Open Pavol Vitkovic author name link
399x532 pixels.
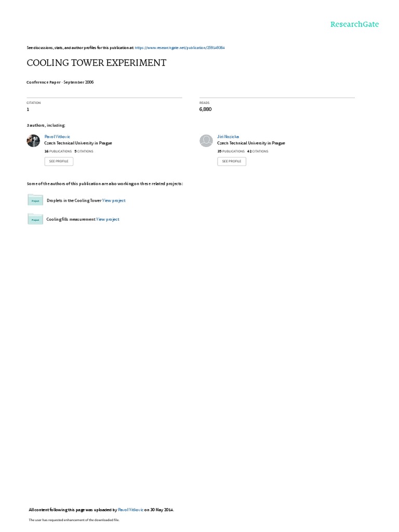pyautogui.click(x=57, y=137)
